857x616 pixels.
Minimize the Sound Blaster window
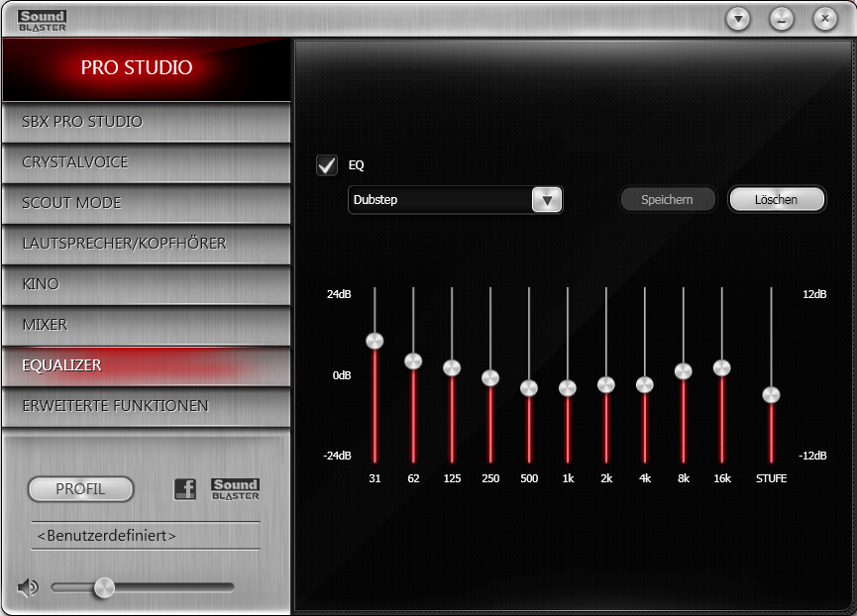(782, 20)
